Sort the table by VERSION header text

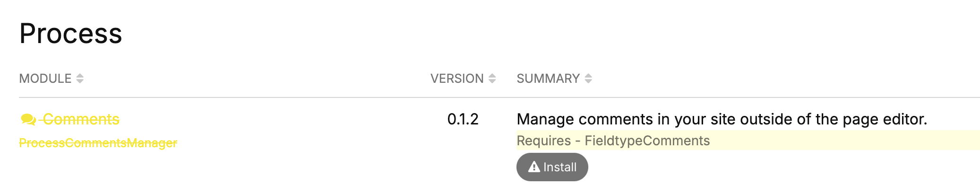click(457, 79)
